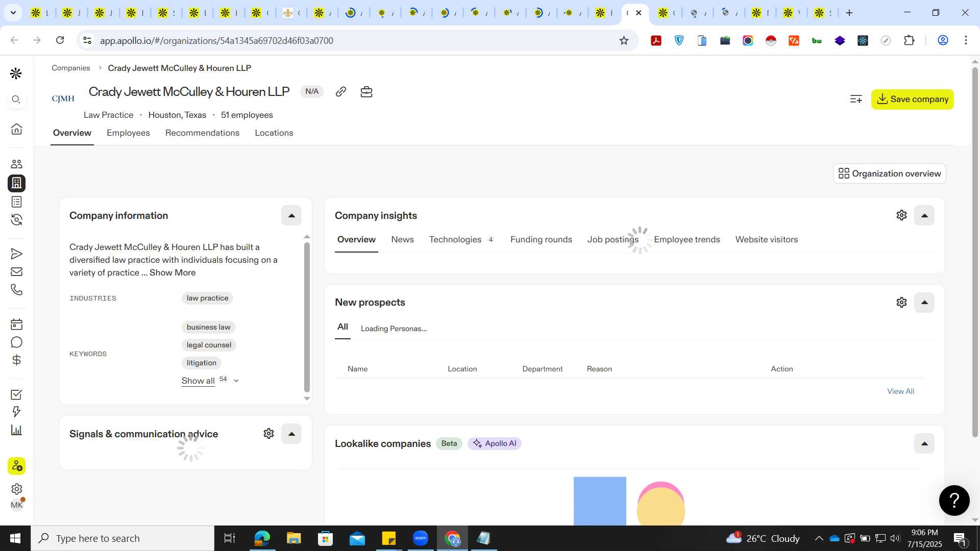Open the Employee trends tab
Image resolution: width=980 pixels, height=551 pixels.
click(x=687, y=239)
